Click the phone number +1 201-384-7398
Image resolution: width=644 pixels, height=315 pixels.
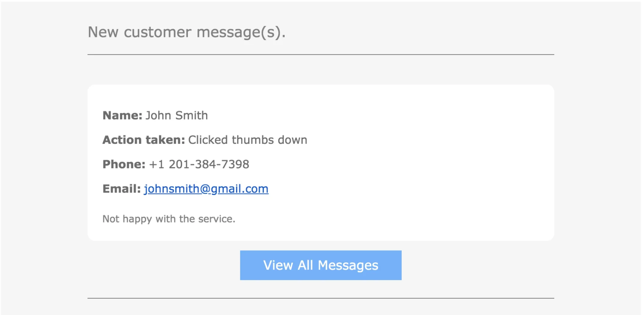point(199,164)
